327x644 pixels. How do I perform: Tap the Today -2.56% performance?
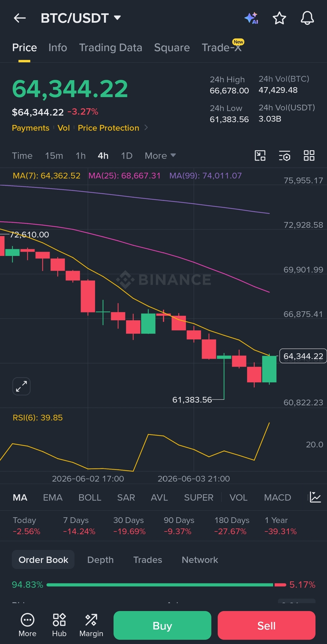click(26, 526)
